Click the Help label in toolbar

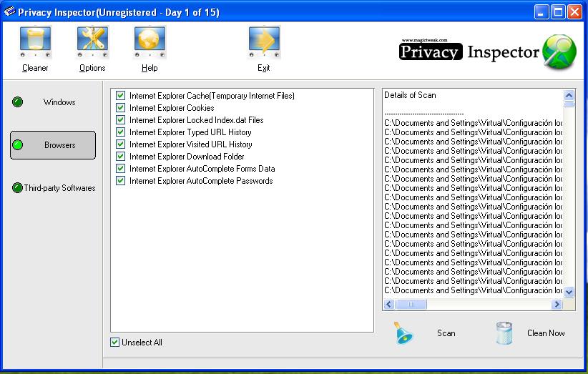150,68
